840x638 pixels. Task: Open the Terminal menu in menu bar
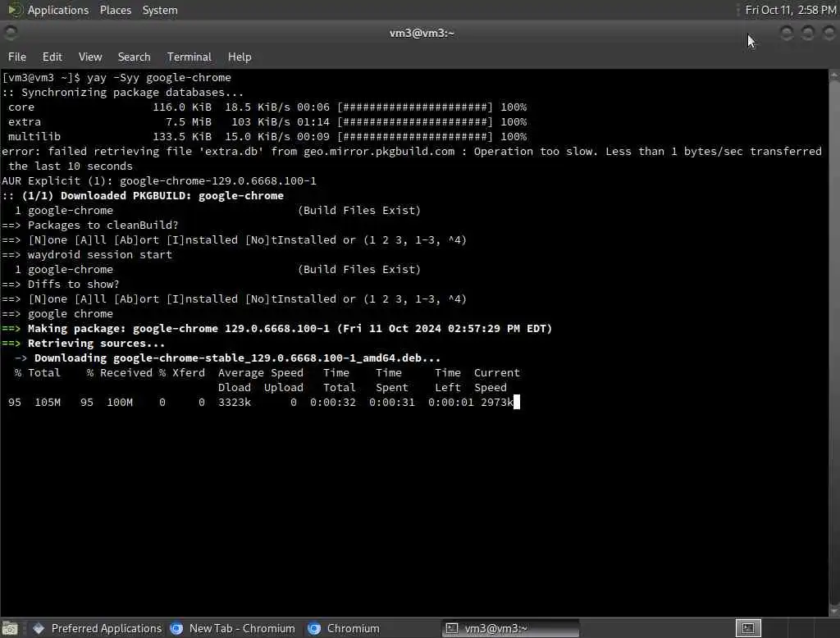click(189, 57)
